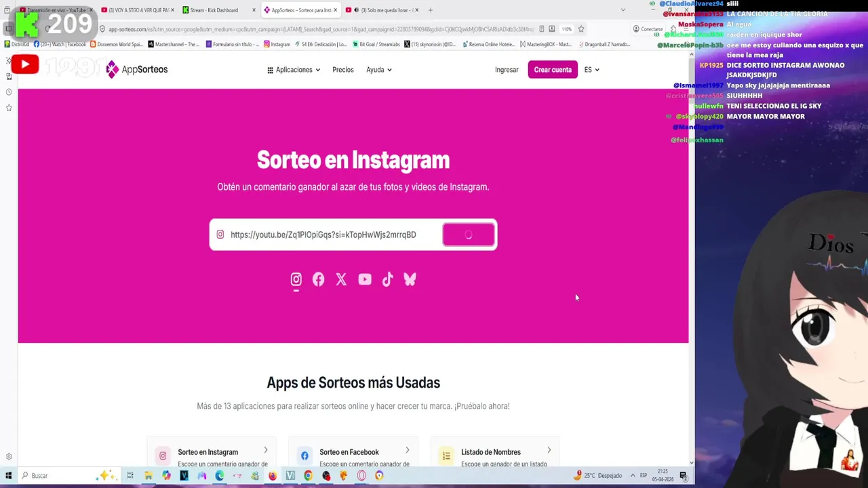Open the Instagram bookmark in bookmarks bar
This screenshot has width=868, height=488.
[277, 44]
